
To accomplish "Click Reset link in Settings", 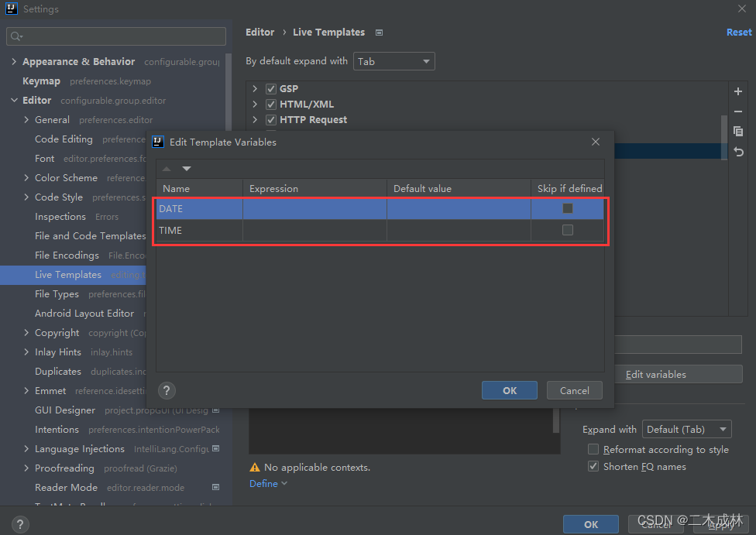I will coord(739,33).
